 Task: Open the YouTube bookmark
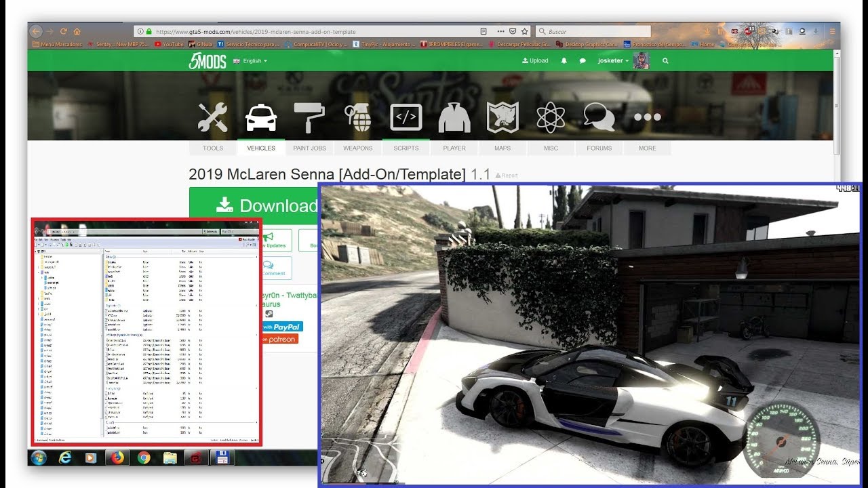pyautogui.click(x=170, y=45)
